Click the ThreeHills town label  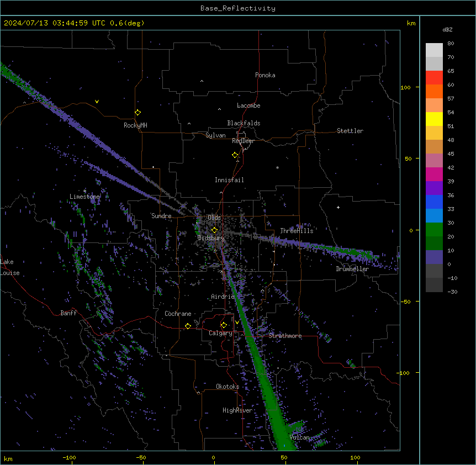pyautogui.click(x=297, y=231)
